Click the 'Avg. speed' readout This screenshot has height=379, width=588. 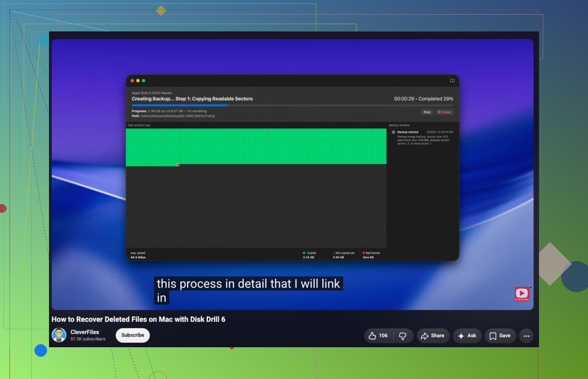(138, 255)
